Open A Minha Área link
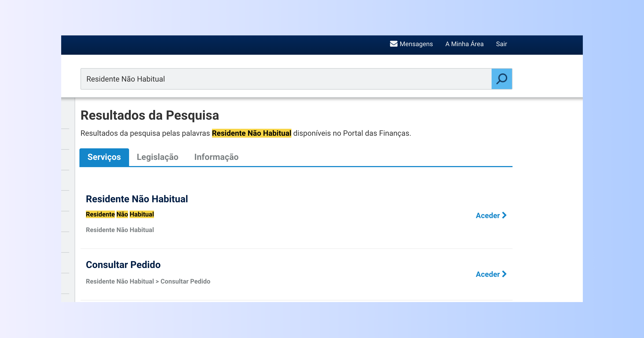The image size is (644, 338). pyautogui.click(x=464, y=44)
